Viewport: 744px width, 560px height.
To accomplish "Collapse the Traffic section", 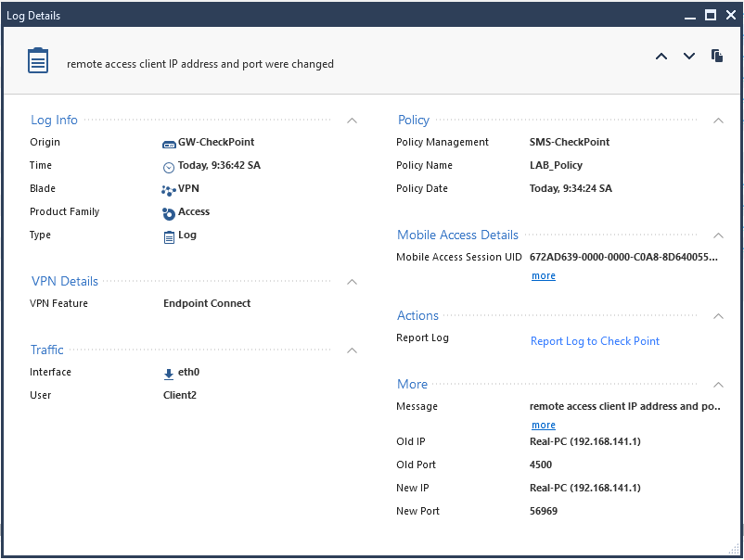I will coord(352,350).
